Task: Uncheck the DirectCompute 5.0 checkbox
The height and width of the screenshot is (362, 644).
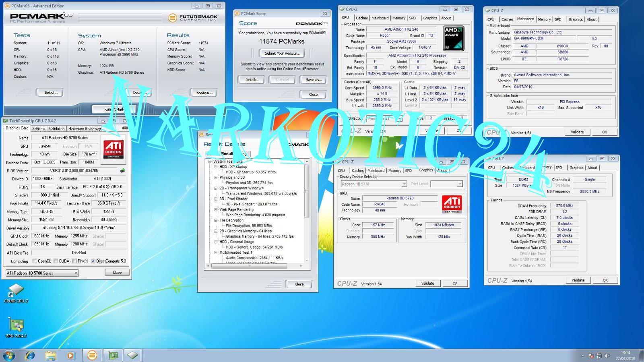Action: point(93,261)
